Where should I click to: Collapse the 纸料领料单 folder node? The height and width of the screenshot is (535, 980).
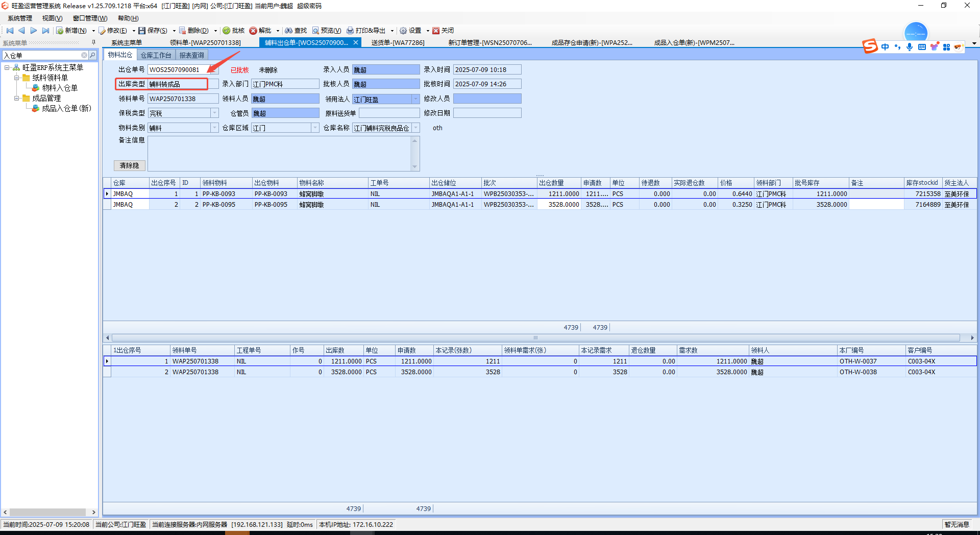(x=17, y=78)
